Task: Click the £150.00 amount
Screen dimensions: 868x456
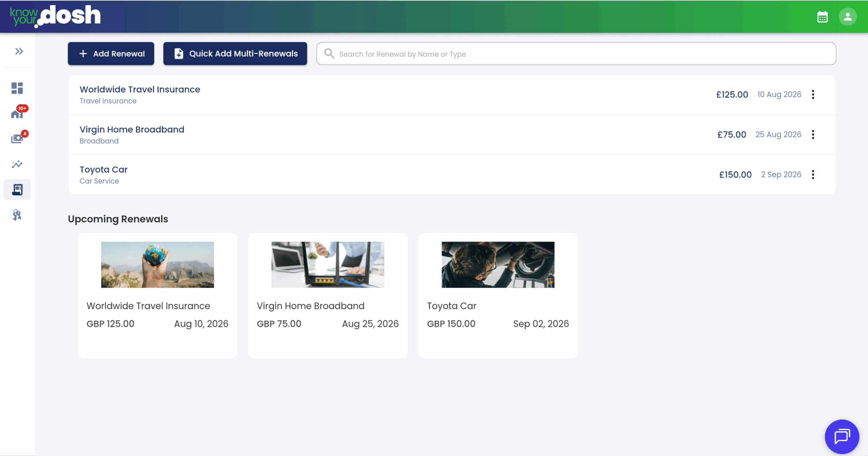Action: click(735, 175)
